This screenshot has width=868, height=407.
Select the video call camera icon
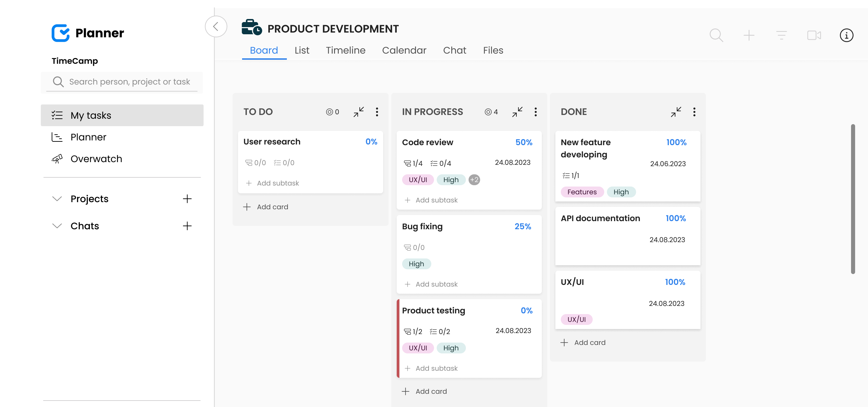click(x=814, y=35)
